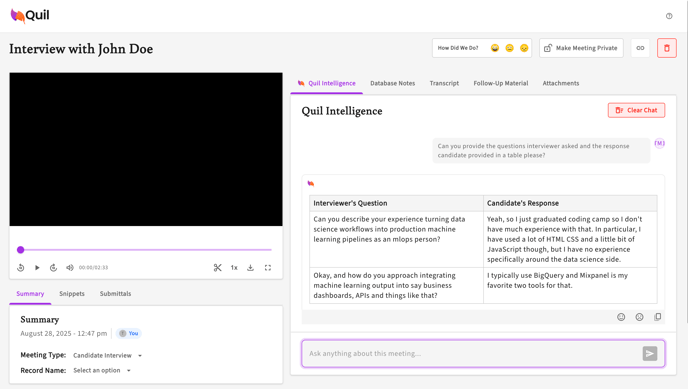This screenshot has height=389, width=688.
Task: Delete meeting with red trash icon
Action: click(x=666, y=48)
